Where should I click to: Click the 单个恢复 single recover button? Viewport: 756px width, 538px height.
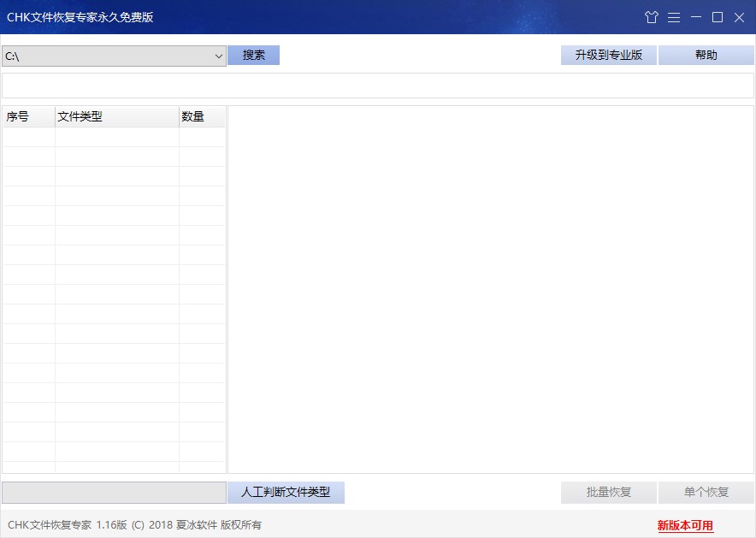[x=706, y=492]
